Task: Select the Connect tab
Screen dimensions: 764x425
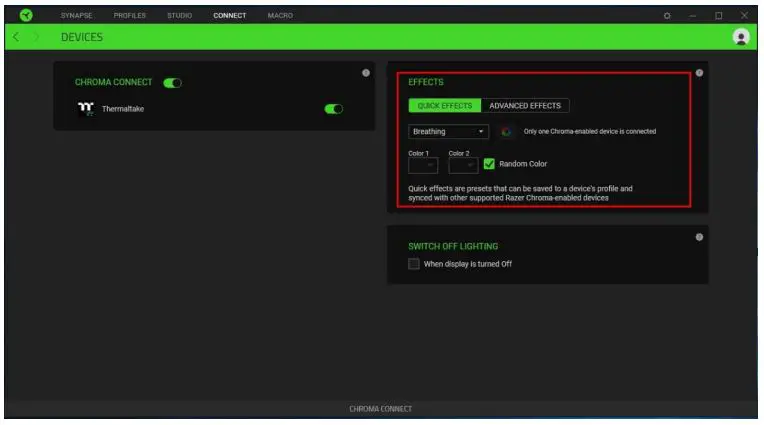Action: [229, 16]
